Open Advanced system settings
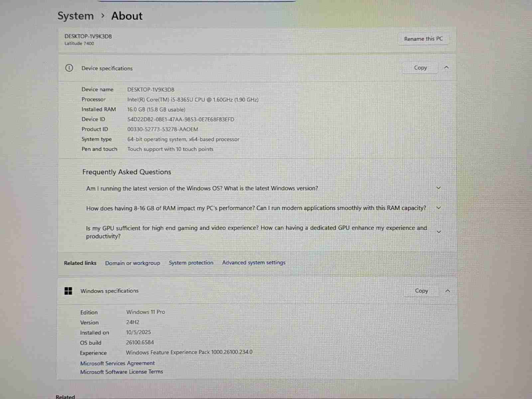This screenshot has height=399, width=532. click(x=254, y=263)
